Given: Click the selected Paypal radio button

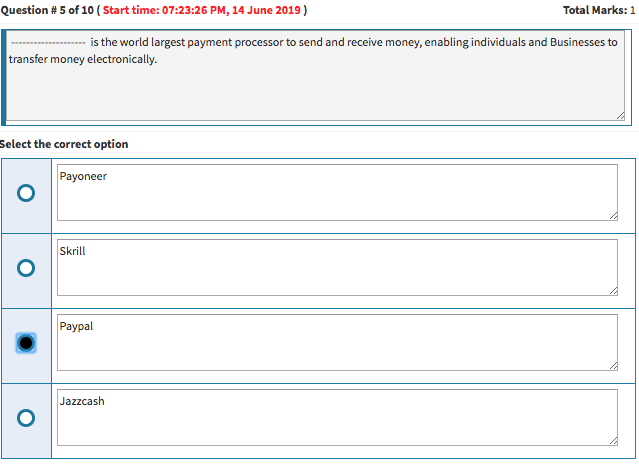Looking at the screenshot, I should click(x=26, y=343).
